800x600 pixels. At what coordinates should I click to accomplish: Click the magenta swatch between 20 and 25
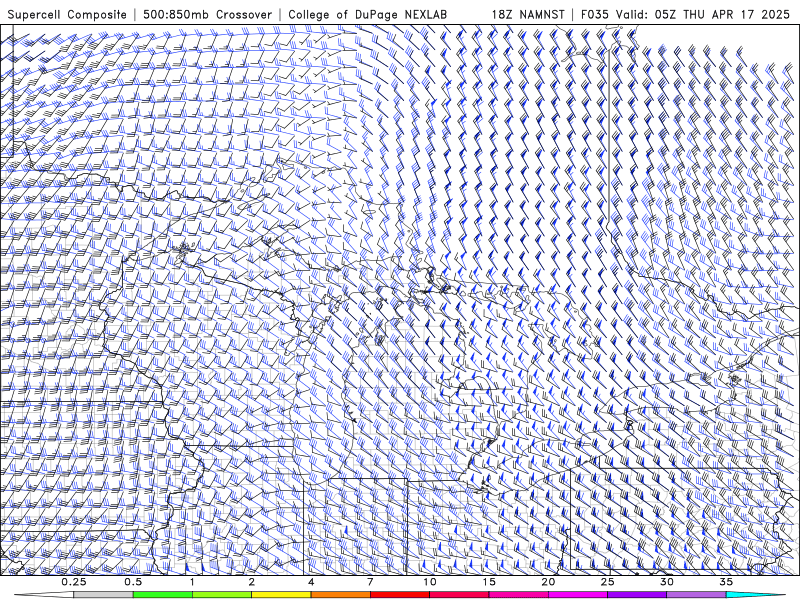(578, 595)
